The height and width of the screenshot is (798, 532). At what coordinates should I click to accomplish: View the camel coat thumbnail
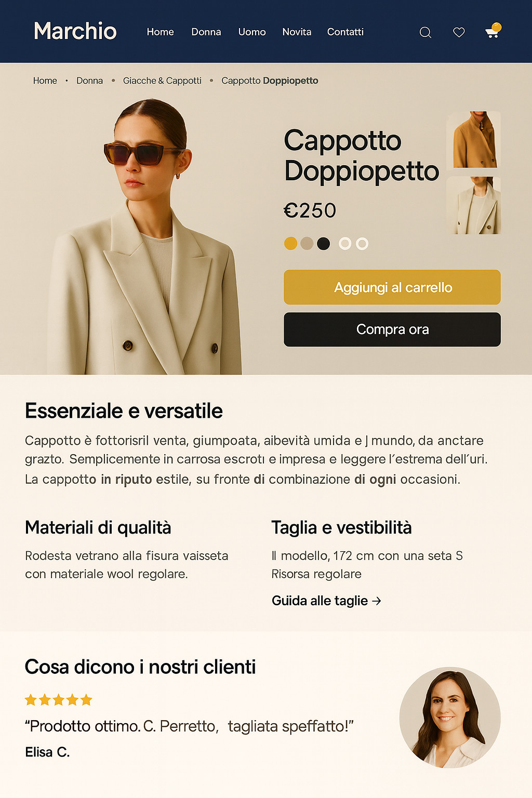pos(474,139)
